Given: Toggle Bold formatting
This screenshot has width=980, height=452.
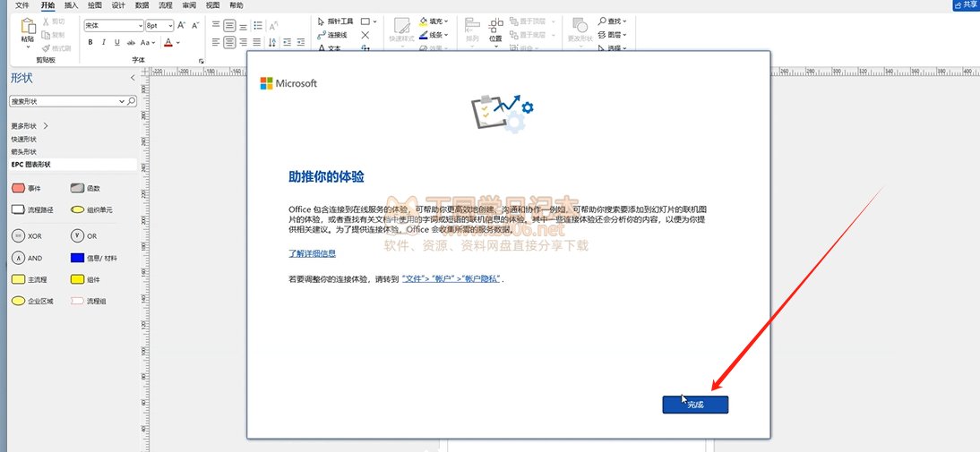Looking at the screenshot, I should (x=91, y=42).
